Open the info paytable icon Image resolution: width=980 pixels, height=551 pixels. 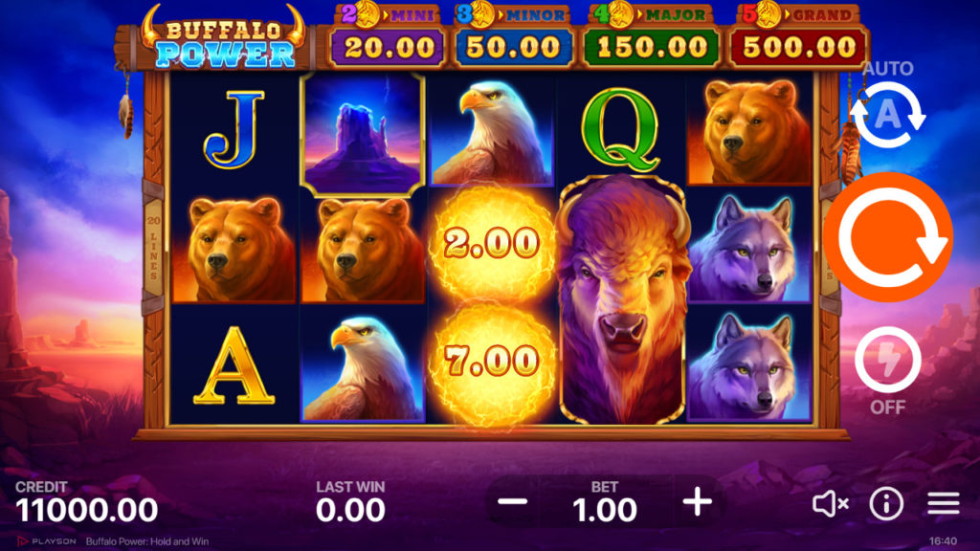pyautogui.click(x=886, y=503)
